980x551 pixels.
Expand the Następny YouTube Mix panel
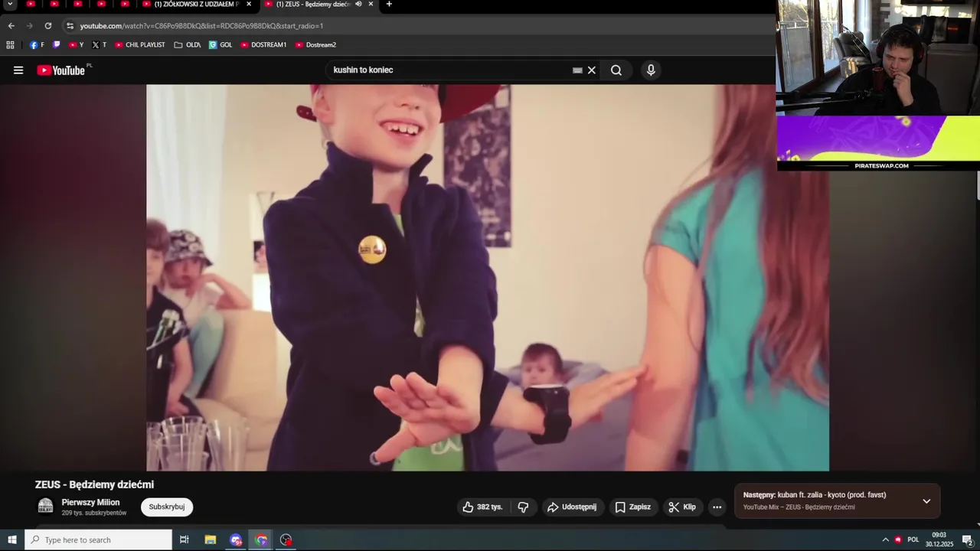(926, 501)
